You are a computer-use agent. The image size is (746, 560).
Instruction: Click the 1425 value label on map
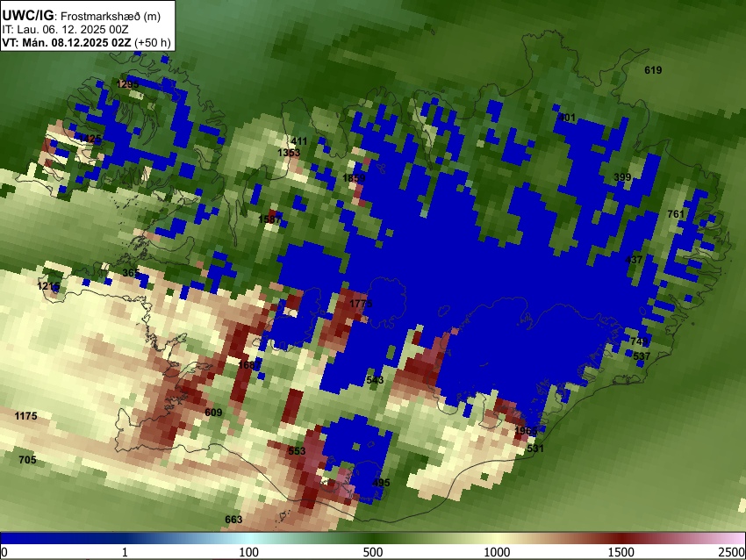coord(90,139)
